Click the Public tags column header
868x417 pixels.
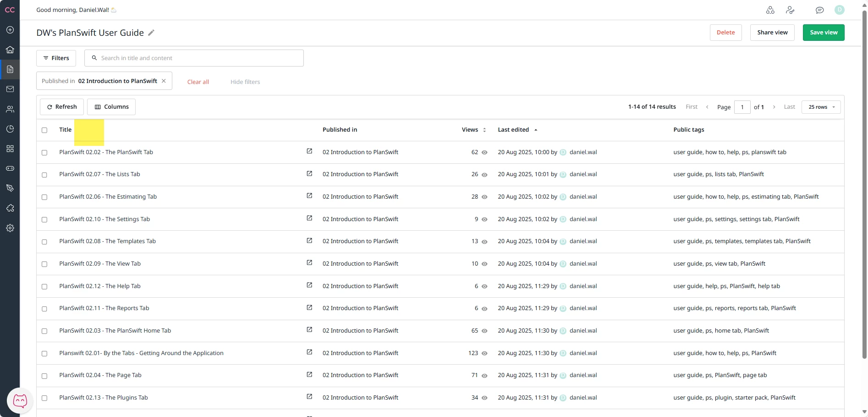click(688, 130)
